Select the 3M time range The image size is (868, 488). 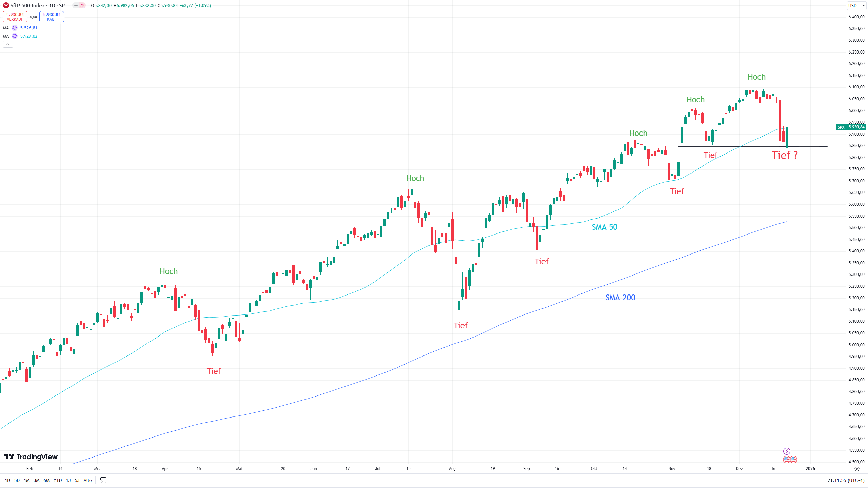pos(37,480)
